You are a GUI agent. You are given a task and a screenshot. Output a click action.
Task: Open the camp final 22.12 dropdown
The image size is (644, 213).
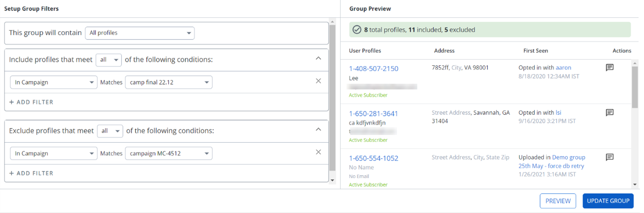[169, 83]
